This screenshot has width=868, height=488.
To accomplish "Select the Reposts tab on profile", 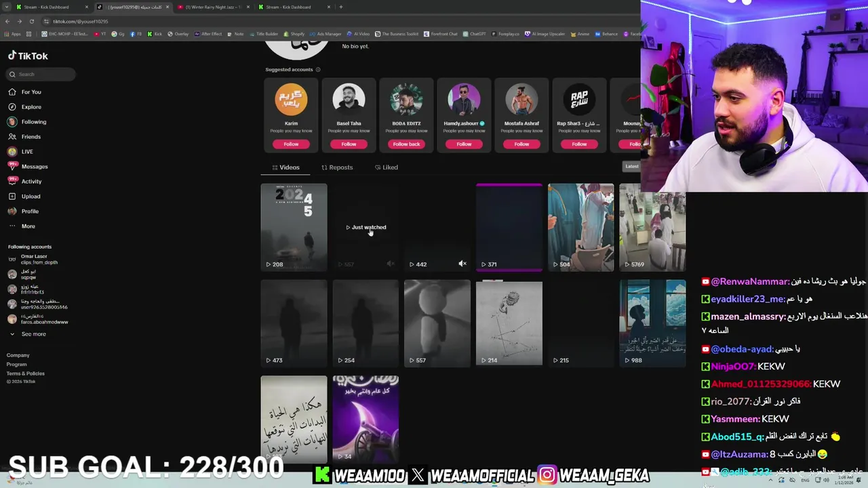I will click(x=337, y=167).
